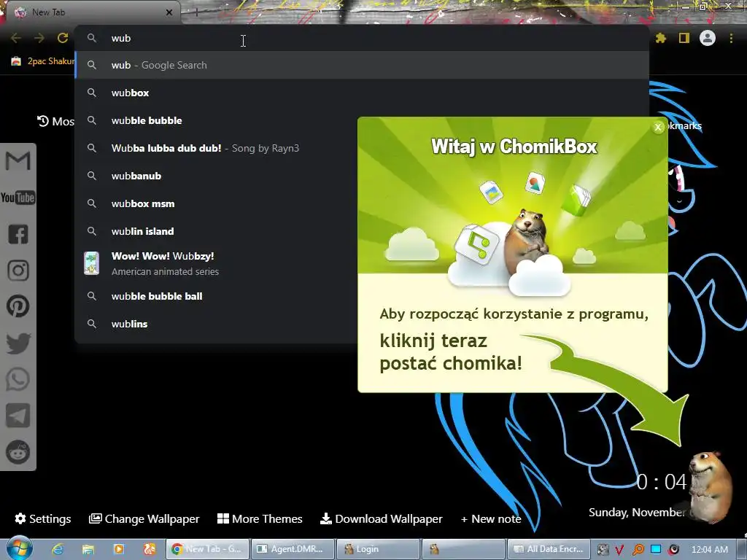Launch Internet Explorer from the taskbar
This screenshot has height=560, width=747.
click(58, 549)
